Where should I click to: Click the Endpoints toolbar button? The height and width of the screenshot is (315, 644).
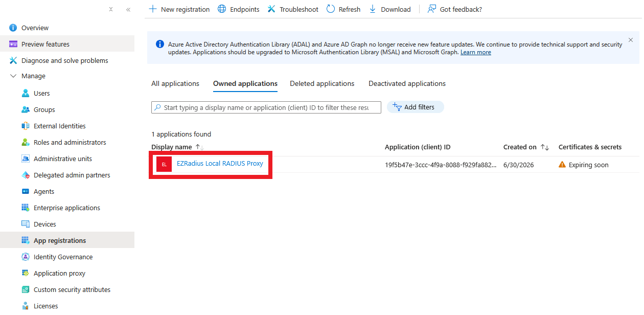click(x=239, y=9)
